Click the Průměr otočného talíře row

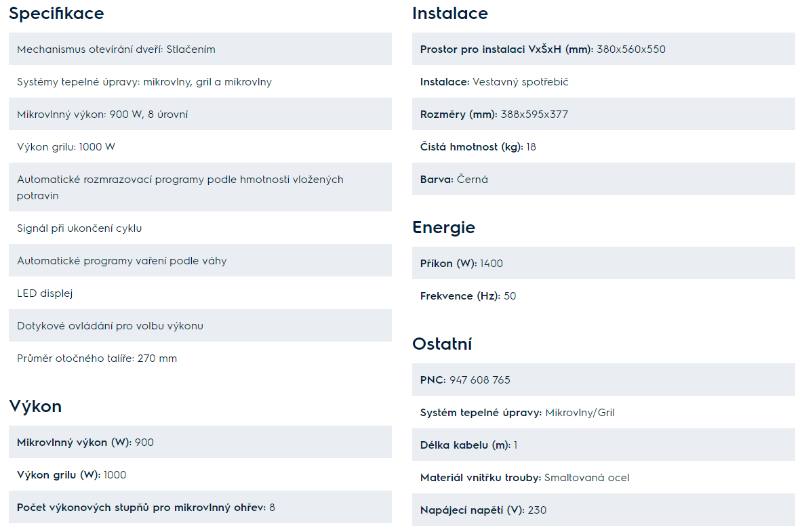[200, 358]
